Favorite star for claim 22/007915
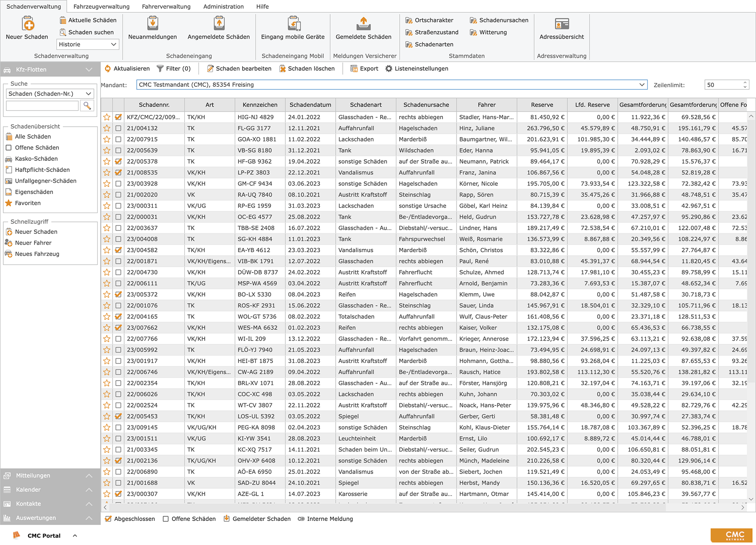The width and height of the screenshot is (756, 545). [107, 139]
